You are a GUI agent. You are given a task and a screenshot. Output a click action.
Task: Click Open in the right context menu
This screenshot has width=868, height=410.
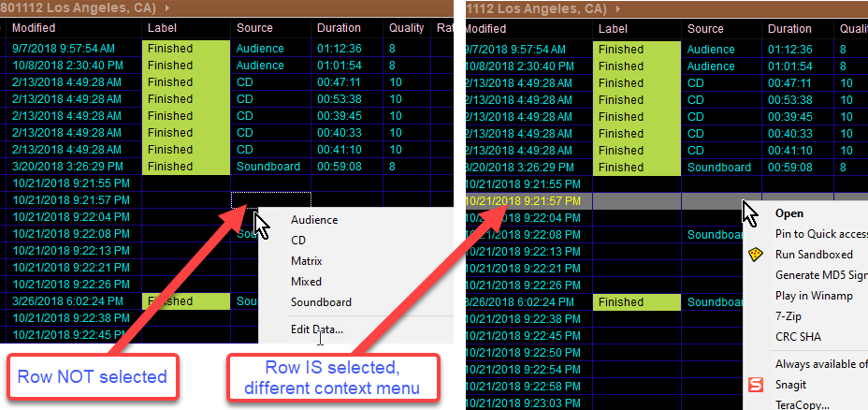click(789, 213)
